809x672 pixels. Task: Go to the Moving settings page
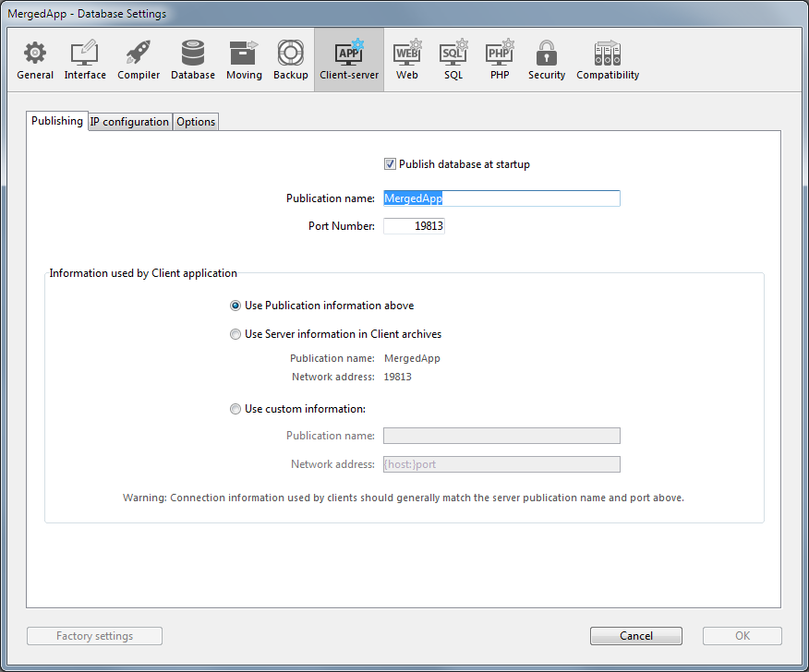tap(244, 59)
